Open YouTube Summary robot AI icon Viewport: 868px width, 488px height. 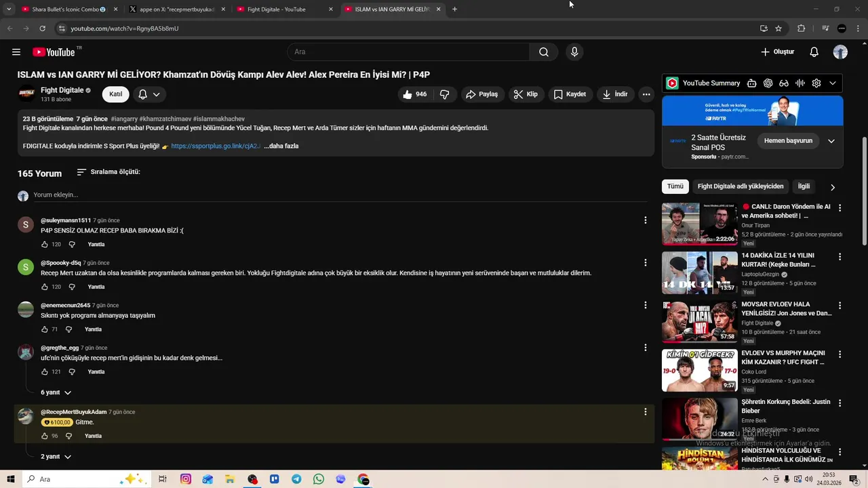point(751,83)
